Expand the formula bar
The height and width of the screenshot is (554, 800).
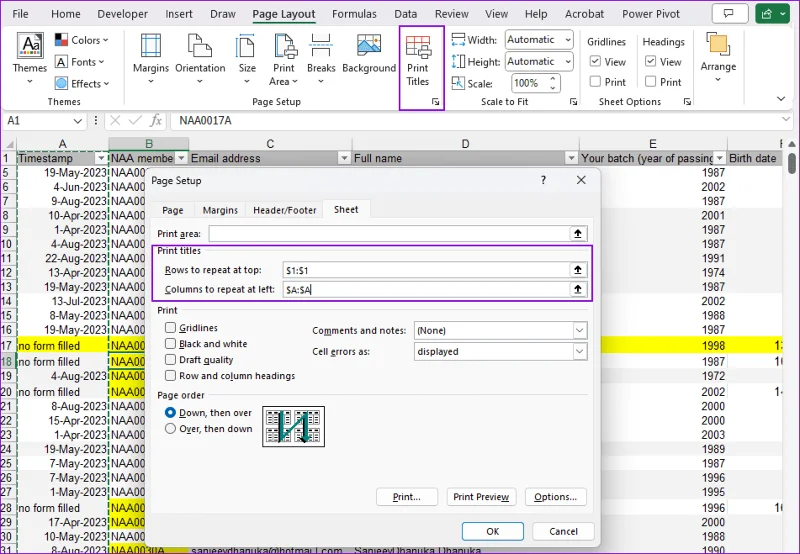point(786,119)
